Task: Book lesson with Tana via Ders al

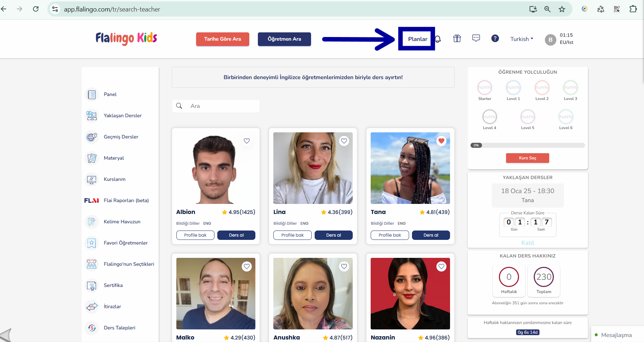Action: point(431,235)
